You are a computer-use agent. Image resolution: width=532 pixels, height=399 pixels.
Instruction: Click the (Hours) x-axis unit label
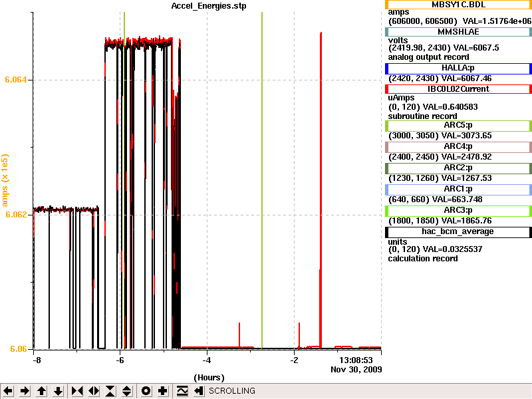[x=209, y=378]
